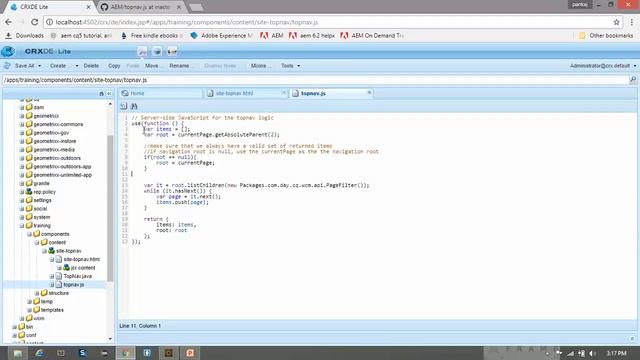The width and height of the screenshot is (640, 360).
Task: Expand the system folder node
Action: (22, 217)
